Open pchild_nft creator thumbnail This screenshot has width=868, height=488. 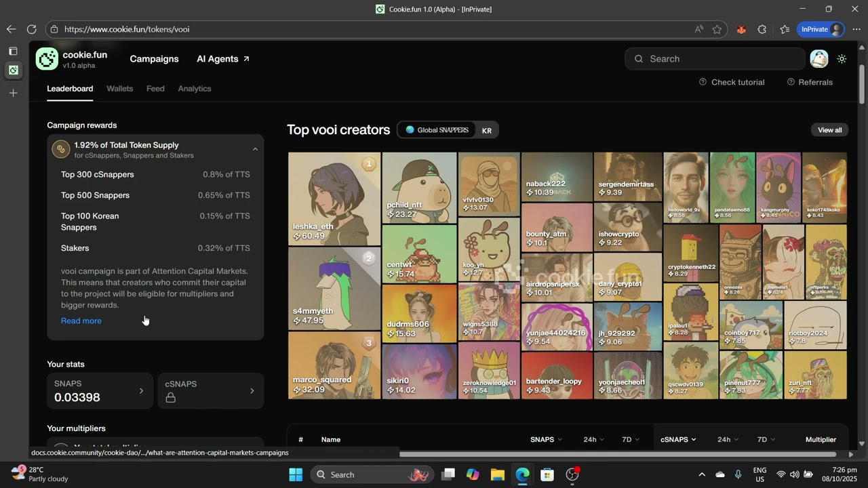419,188
